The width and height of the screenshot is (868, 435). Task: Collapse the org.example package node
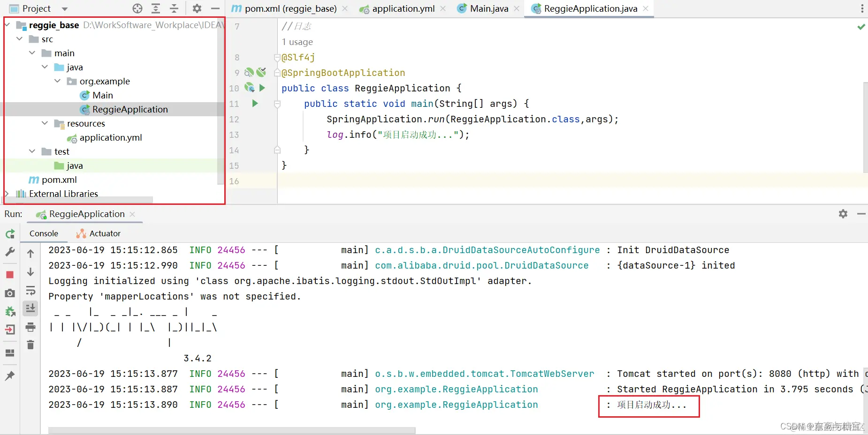tap(58, 81)
